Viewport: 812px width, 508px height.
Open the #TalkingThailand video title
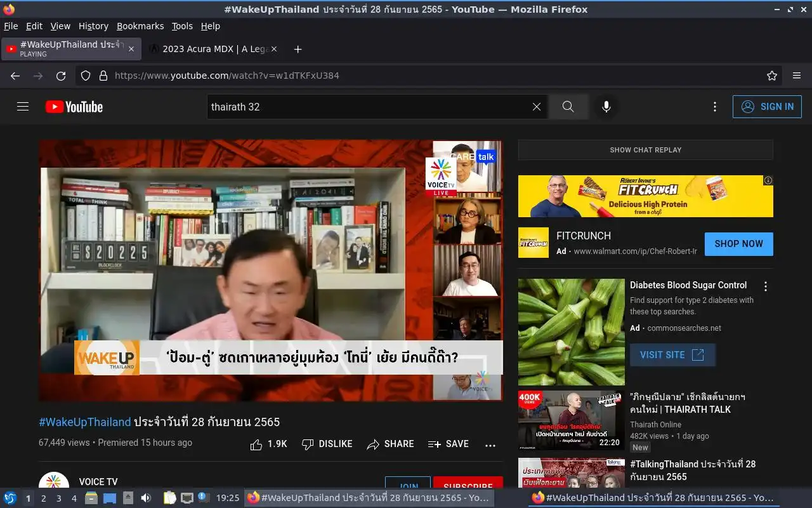pyautogui.click(x=693, y=471)
